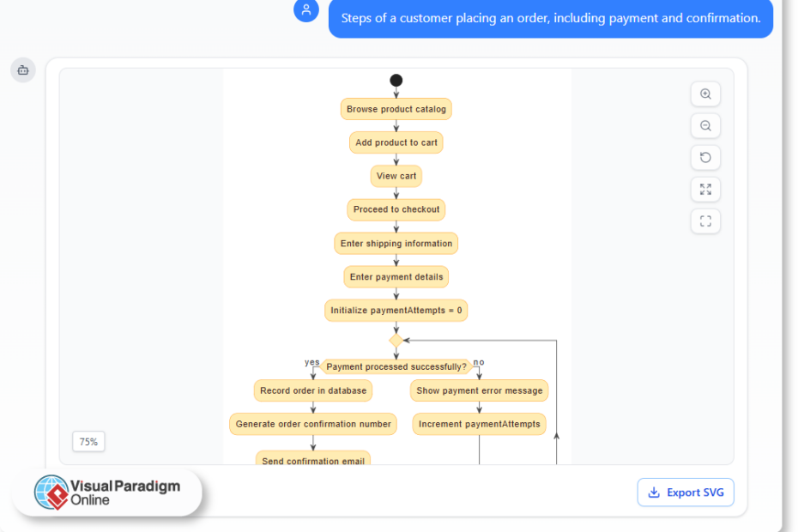798x532 pixels.
Task: Select the Record order in database node
Action: [x=312, y=390]
